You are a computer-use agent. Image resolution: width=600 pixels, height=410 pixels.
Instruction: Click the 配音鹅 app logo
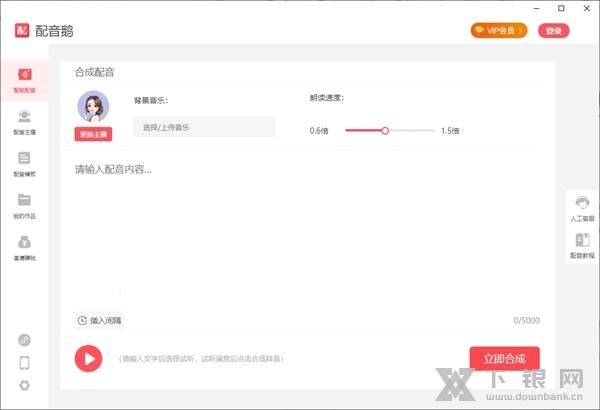tap(22, 31)
